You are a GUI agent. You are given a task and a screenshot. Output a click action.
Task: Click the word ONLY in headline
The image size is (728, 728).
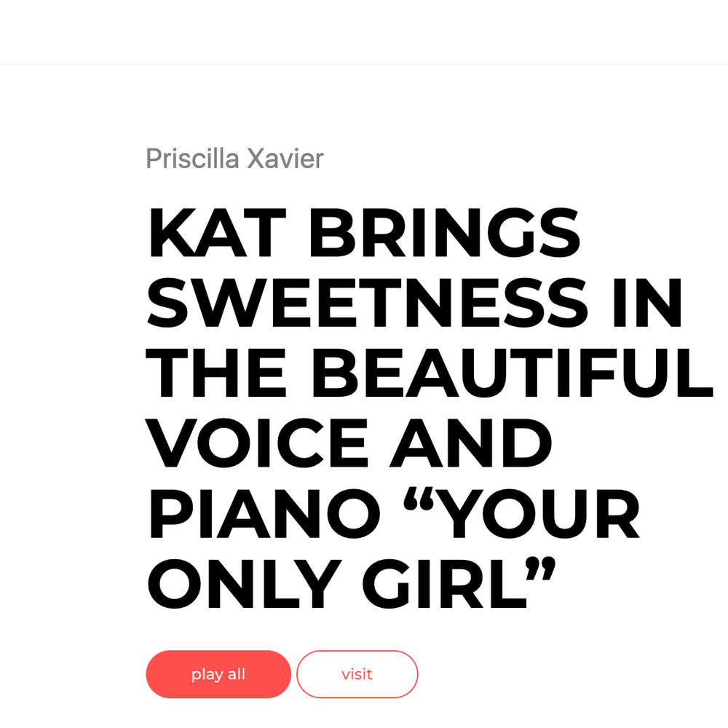click(245, 584)
